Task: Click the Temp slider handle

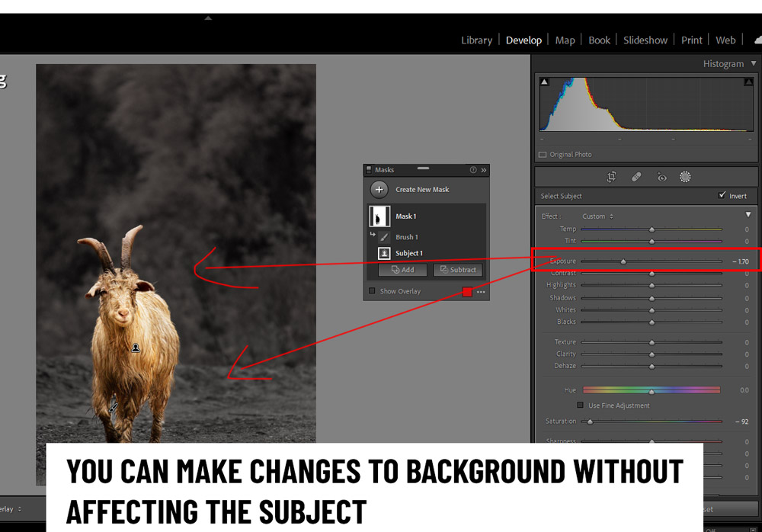Action: point(652,229)
